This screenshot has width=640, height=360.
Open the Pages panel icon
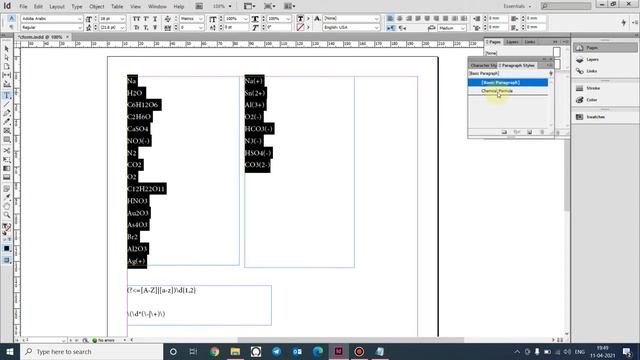click(x=580, y=48)
